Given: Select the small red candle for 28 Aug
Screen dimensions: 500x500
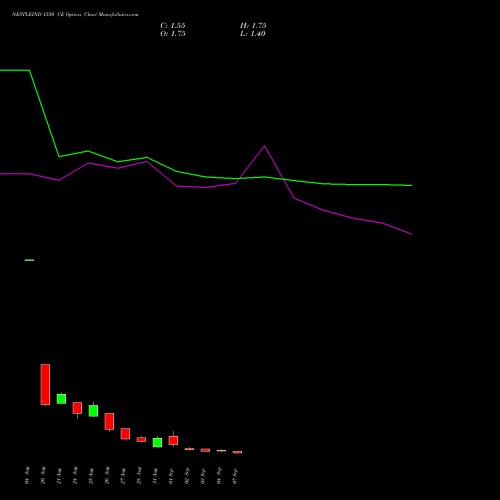Looking at the screenshot, I should click(141, 439).
